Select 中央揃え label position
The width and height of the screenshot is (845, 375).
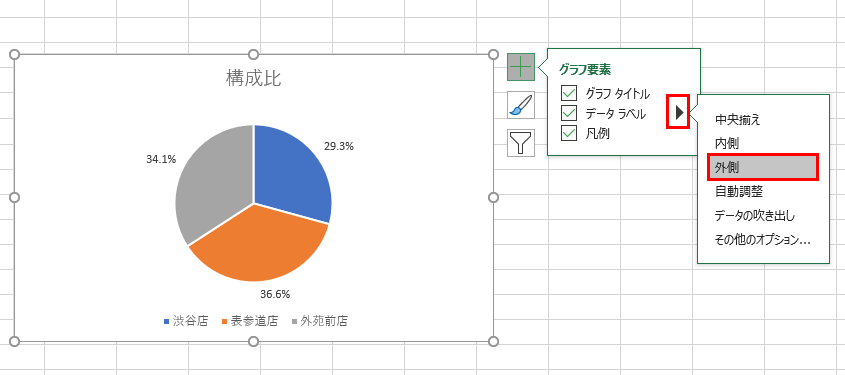737,119
